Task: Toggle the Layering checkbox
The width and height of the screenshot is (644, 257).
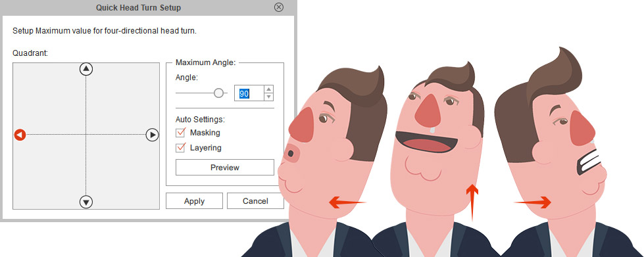Action: coord(180,147)
